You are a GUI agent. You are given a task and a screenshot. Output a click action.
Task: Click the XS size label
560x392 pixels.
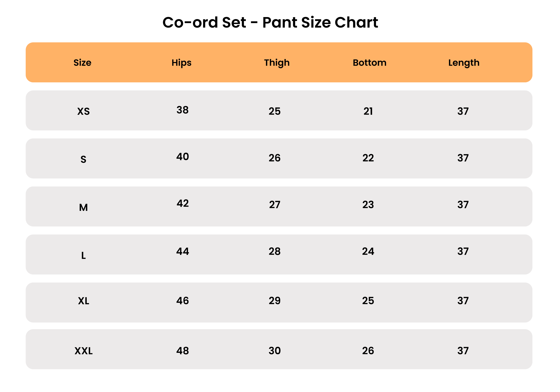(83, 111)
